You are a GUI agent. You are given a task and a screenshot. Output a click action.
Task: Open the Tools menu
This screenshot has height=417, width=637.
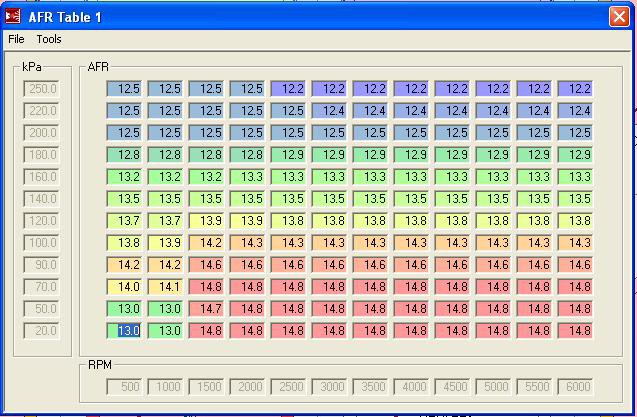(49, 39)
